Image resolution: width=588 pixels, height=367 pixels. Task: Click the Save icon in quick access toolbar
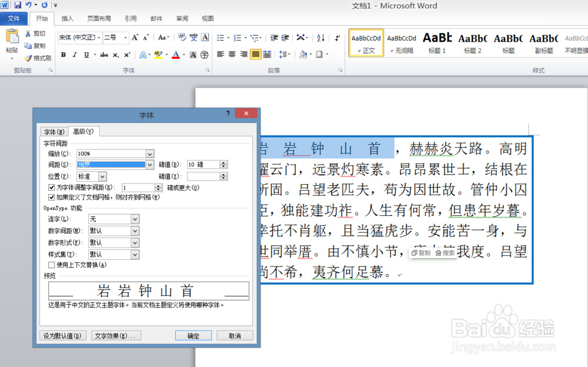coord(17,5)
